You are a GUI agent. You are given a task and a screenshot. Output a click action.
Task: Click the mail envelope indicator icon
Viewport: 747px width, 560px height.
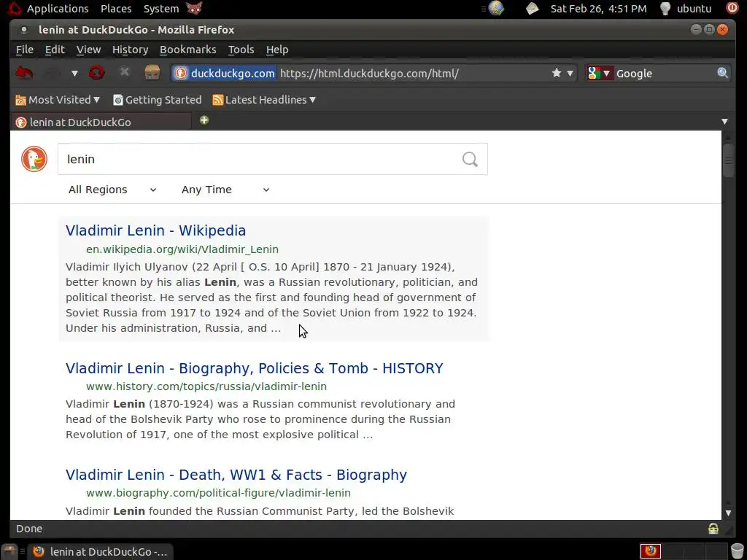click(x=532, y=8)
